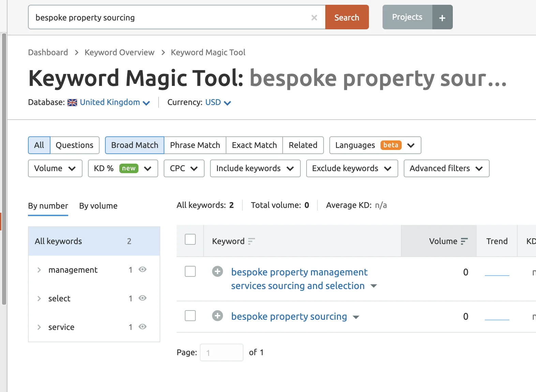The height and width of the screenshot is (392, 536).
Task: Select the Broad Match tab
Action: tap(135, 145)
